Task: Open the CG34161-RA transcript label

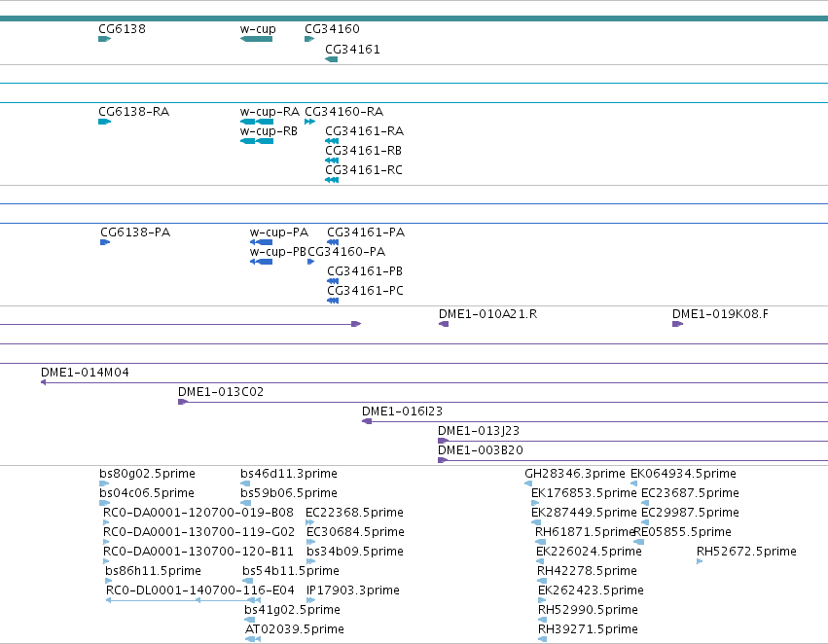Action: click(x=364, y=131)
